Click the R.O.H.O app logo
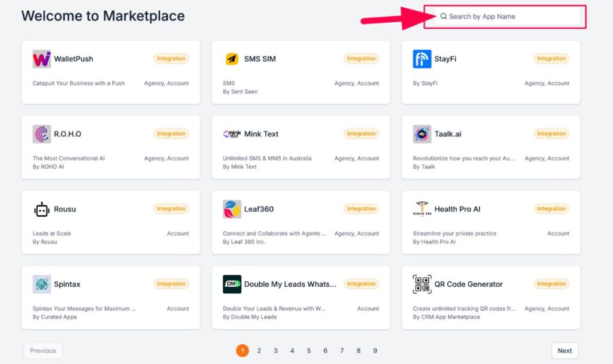Screen dimensions: 613x364 42,134
